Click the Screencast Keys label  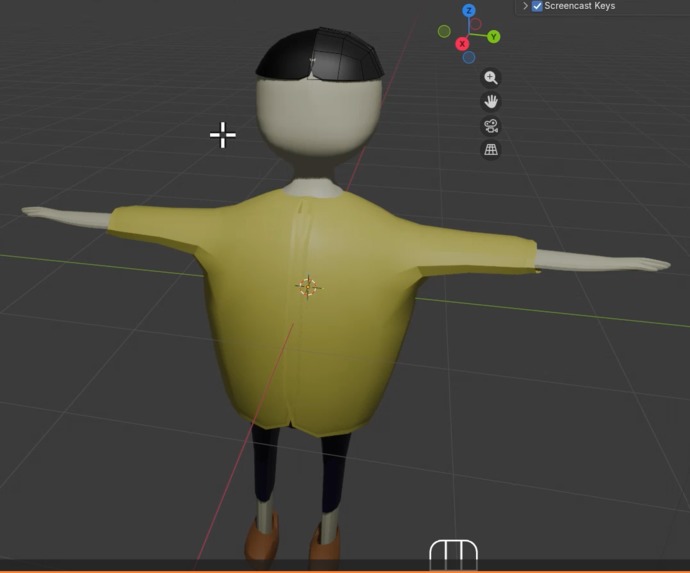tap(580, 6)
